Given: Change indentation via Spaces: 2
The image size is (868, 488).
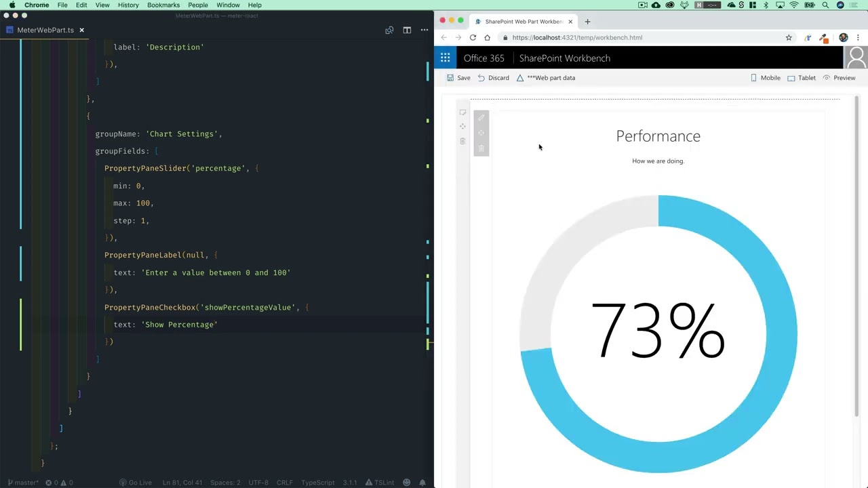Looking at the screenshot, I should (225, 483).
